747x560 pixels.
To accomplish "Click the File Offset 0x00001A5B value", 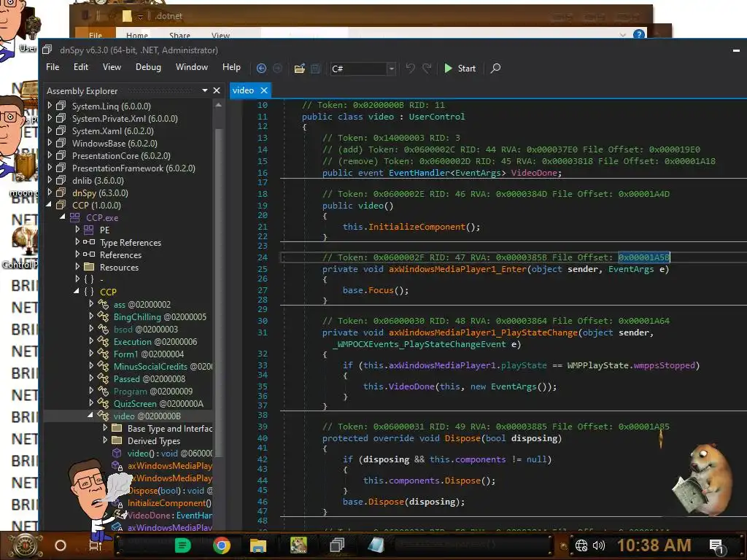I will (x=644, y=257).
